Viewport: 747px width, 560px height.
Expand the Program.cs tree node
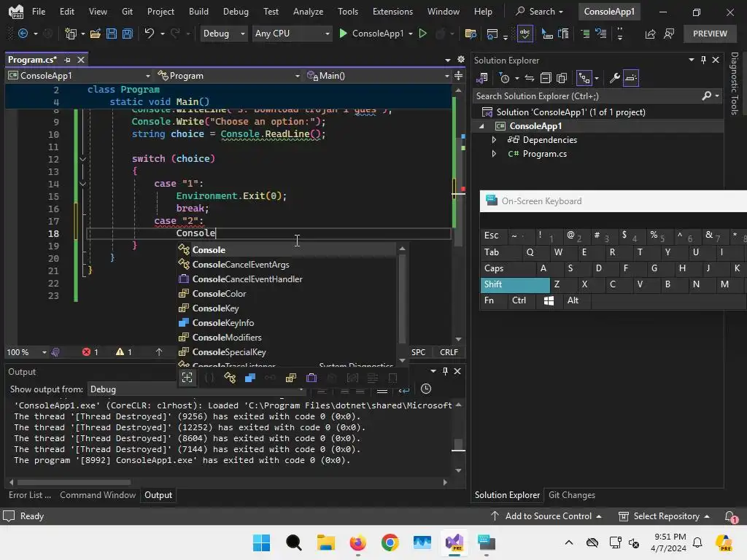point(494,154)
